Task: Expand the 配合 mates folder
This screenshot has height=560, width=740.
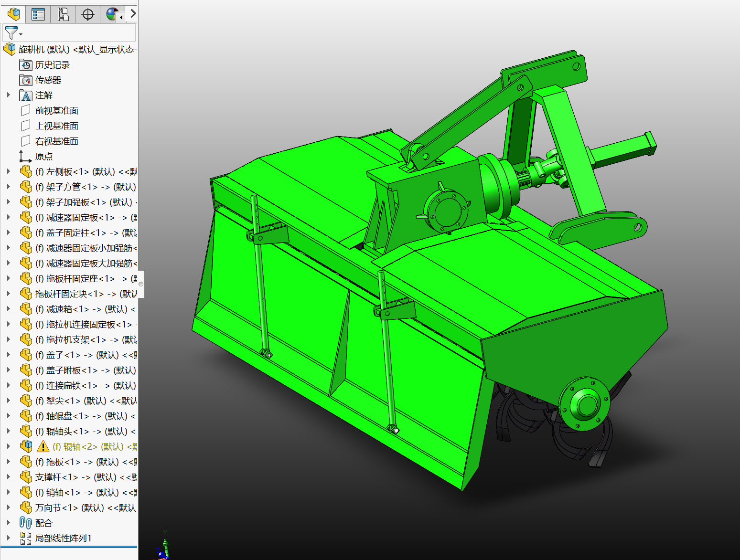Action: (x=8, y=523)
